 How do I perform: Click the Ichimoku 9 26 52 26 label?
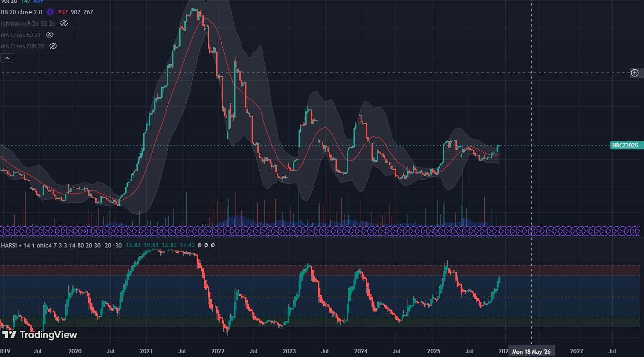28,23
